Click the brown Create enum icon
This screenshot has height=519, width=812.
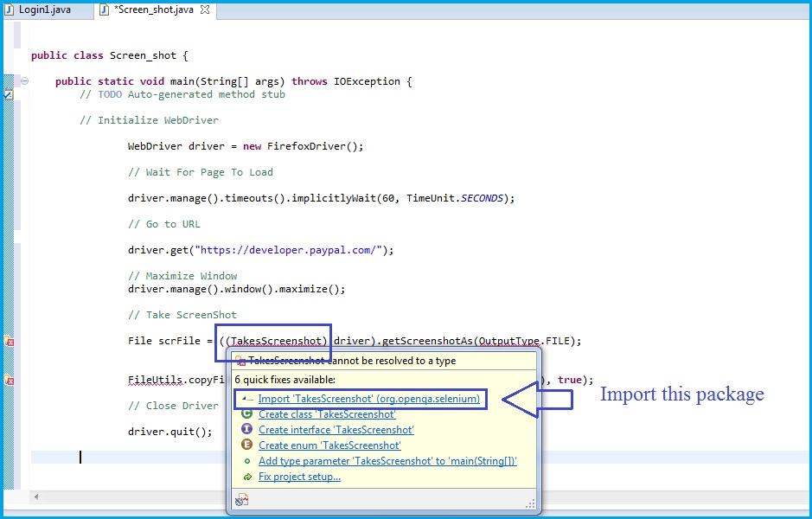point(247,445)
